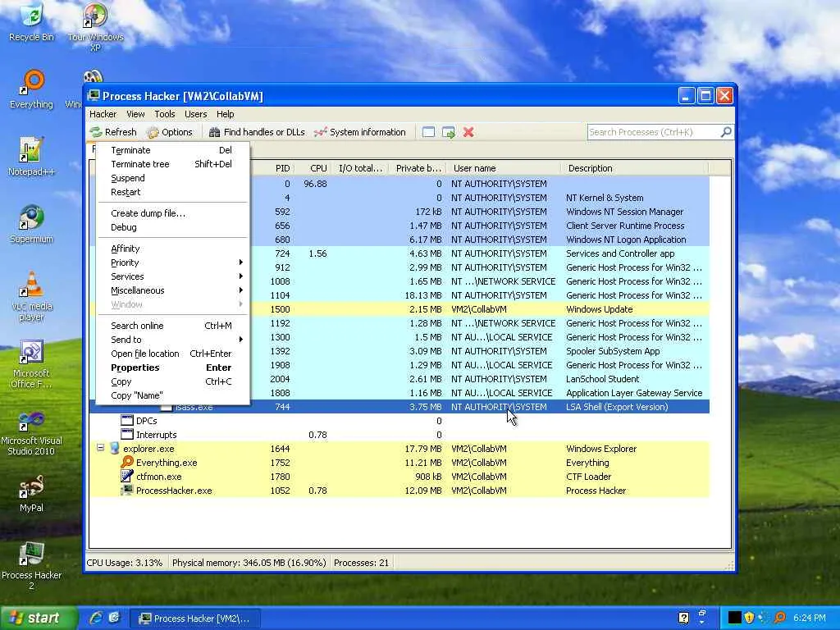Expand the Miscellaneous submenu
Image resolution: width=840 pixels, height=630 pixels.
[x=172, y=290]
